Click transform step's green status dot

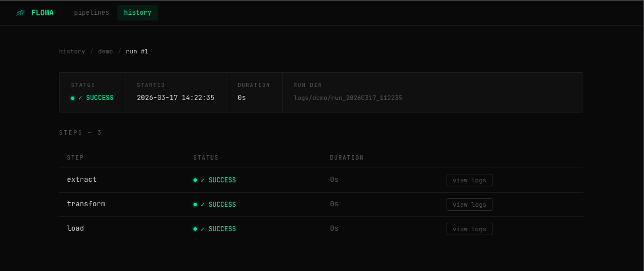[x=195, y=205]
